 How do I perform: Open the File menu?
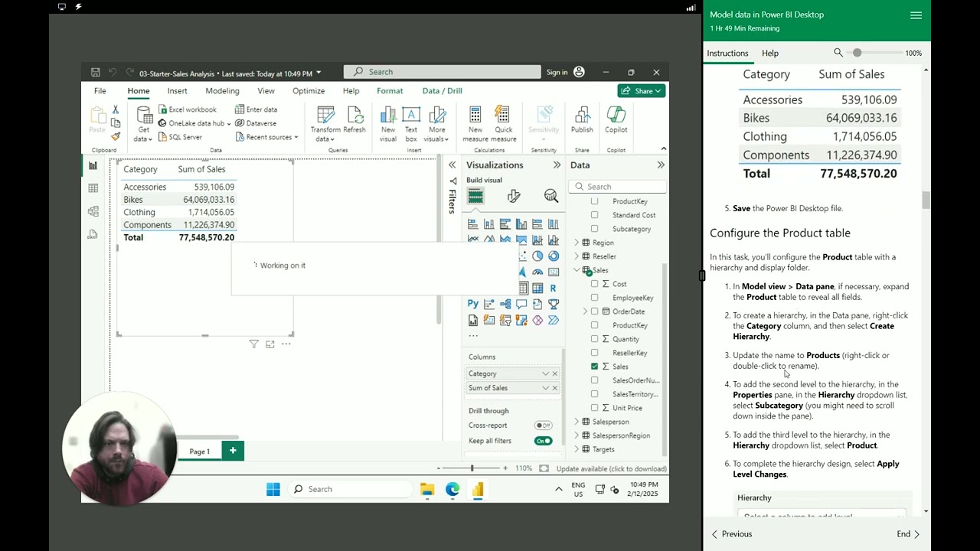[x=100, y=90]
